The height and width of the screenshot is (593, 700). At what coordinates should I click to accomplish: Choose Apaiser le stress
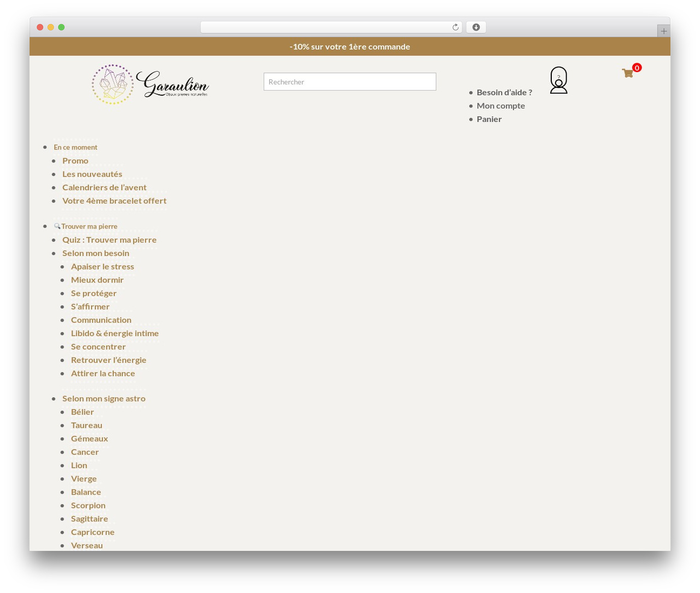102,266
